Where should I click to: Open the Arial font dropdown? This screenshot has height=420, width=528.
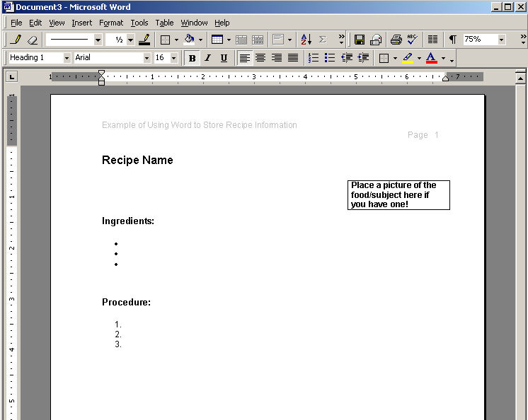pyautogui.click(x=147, y=58)
